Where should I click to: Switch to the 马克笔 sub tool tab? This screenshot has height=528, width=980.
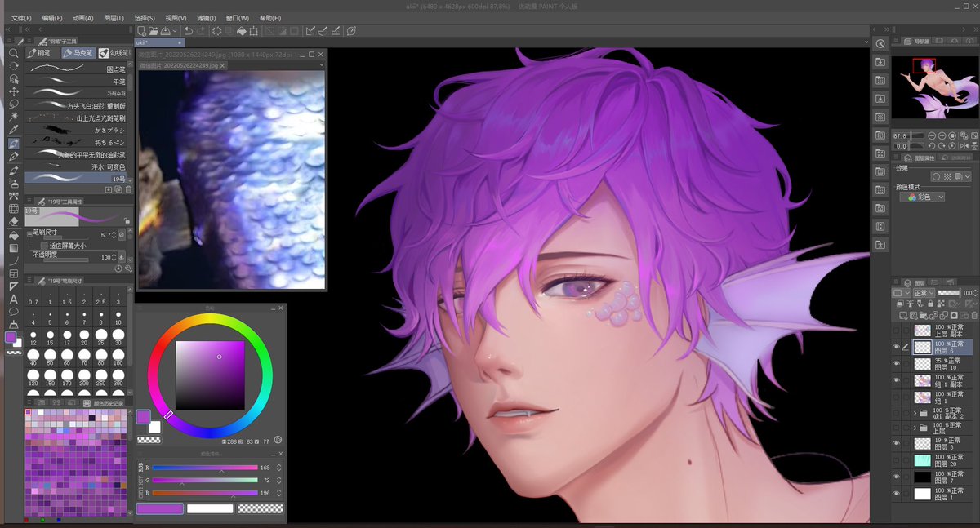[78, 53]
